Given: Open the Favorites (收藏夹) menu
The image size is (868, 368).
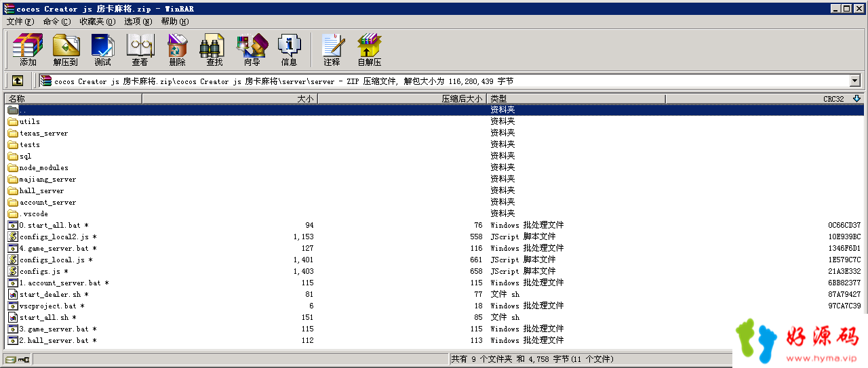Looking at the screenshot, I should click(x=97, y=22).
